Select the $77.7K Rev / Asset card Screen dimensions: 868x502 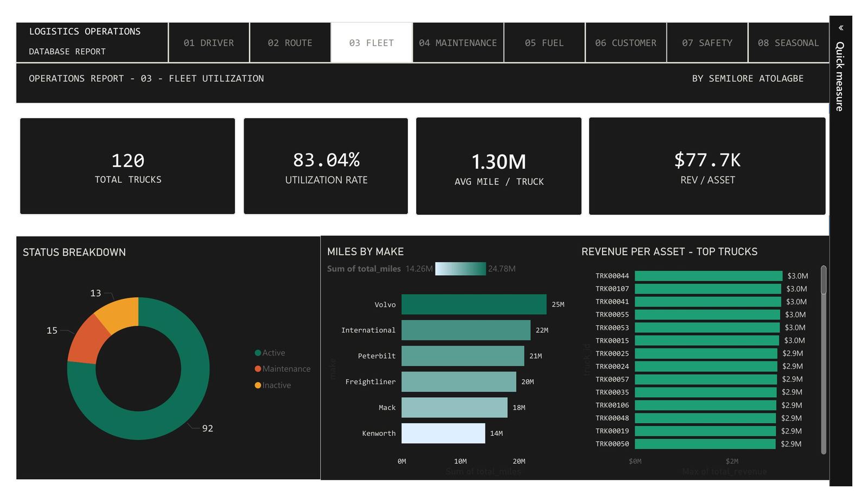[707, 166]
